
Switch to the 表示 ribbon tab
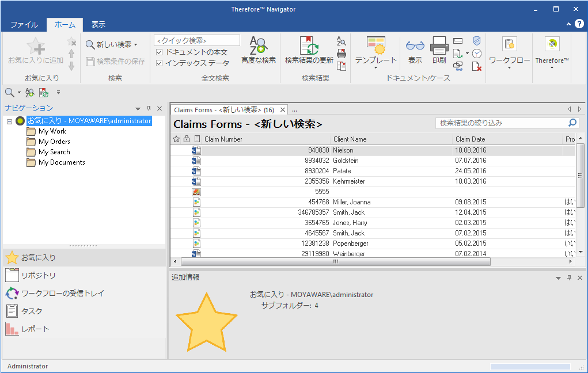point(98,24)
